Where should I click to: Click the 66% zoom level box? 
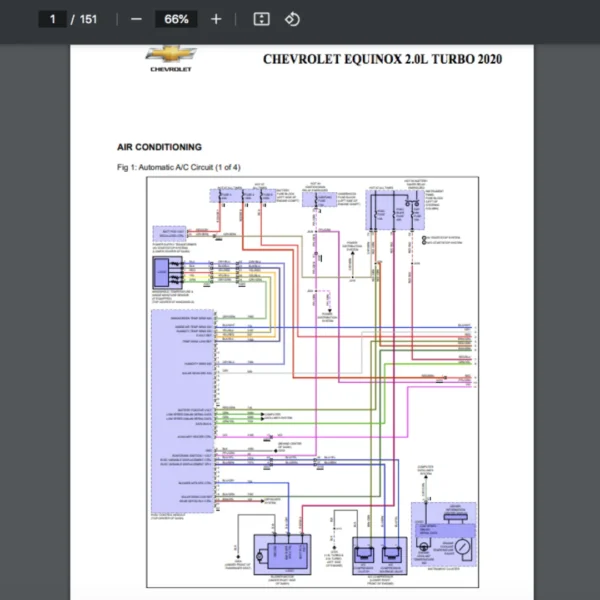[176, 19]
